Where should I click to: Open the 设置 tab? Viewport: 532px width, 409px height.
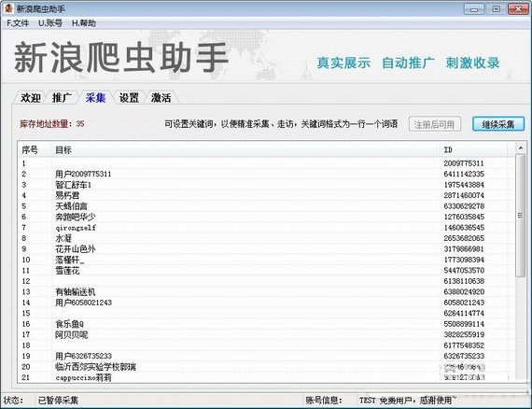[x=129, y=98]
